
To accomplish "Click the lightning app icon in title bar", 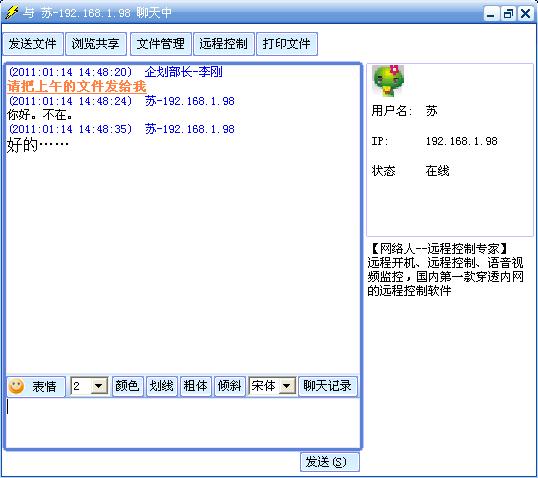I will [x=12, y=13].
